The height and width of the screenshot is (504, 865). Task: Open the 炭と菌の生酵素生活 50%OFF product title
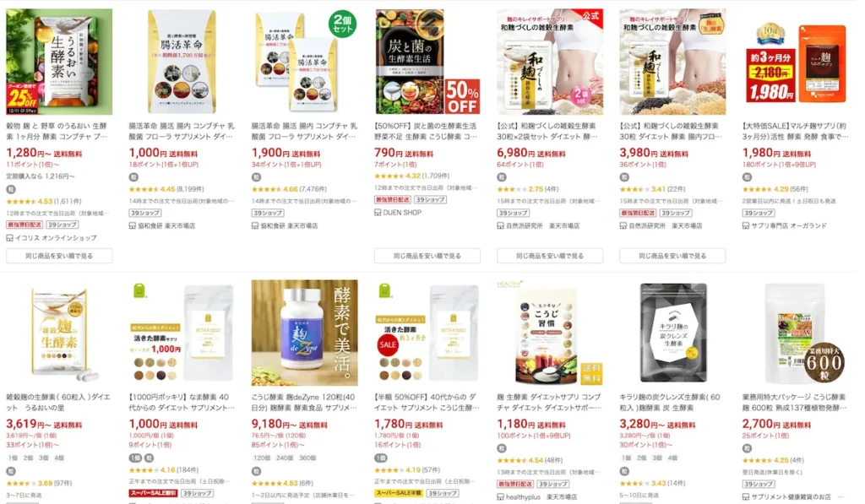click(426, 131)
